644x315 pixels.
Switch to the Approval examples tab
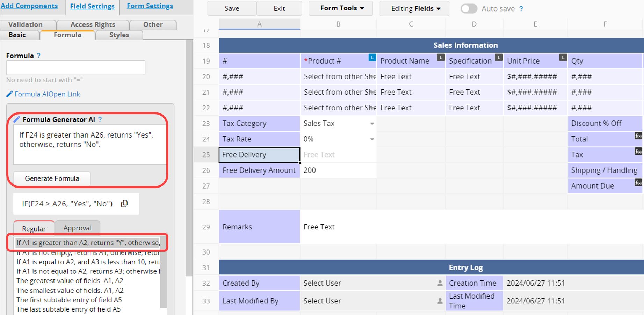point(77,228)
